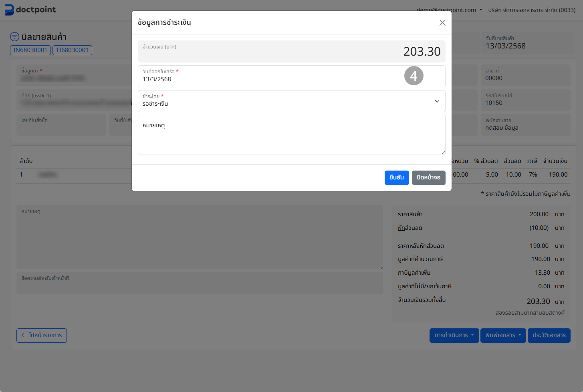Open ประวัติเอกสาร document history

click(x=549, y=336)
